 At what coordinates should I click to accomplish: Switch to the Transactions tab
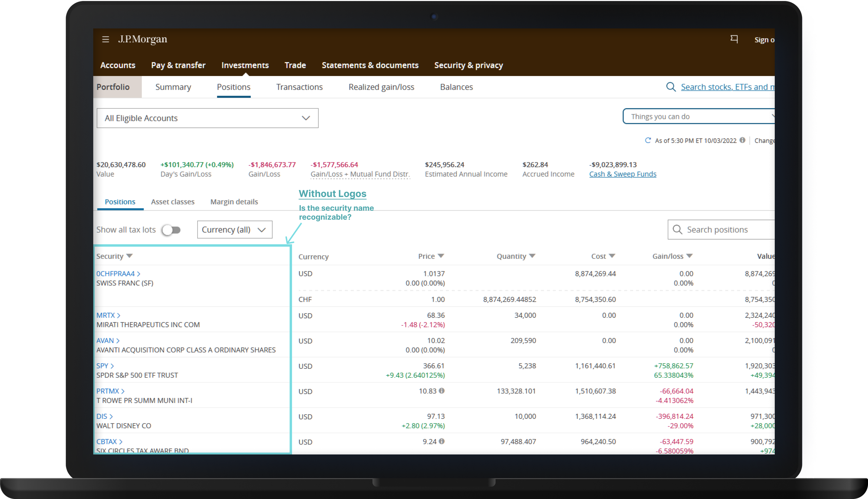pos(299,87)
